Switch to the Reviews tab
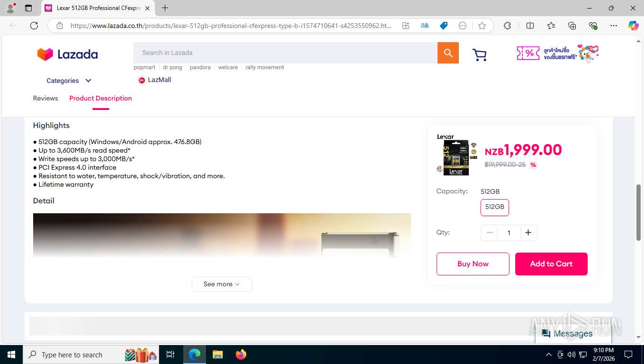The width and height of the screenshot is (644, 364). [45, 98]
